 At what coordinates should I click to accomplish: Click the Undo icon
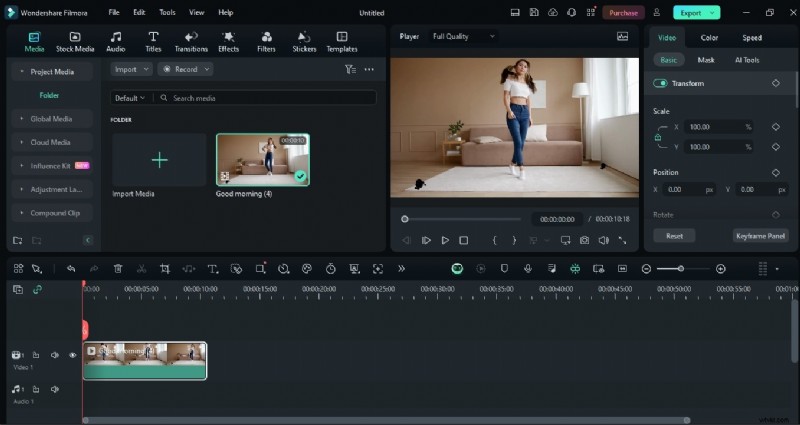point(71,269)
